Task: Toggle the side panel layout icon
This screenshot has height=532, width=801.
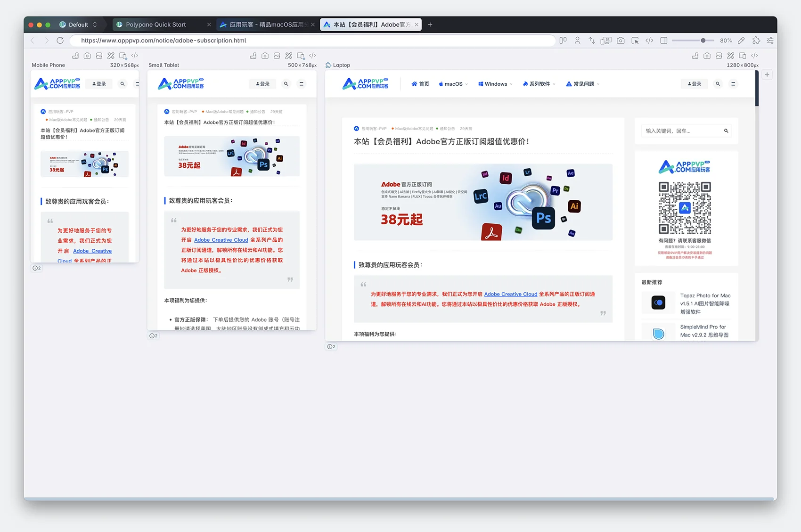Action: (664, 41)
